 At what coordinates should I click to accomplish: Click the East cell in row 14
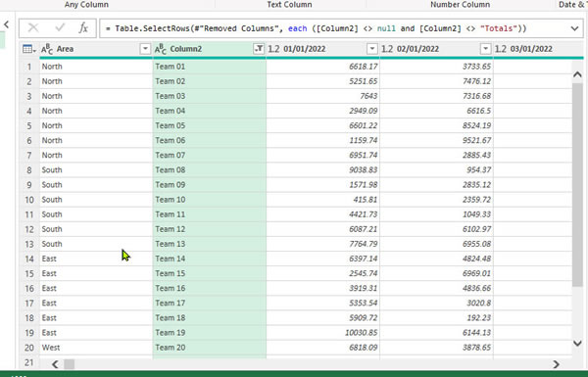[96, 259]
